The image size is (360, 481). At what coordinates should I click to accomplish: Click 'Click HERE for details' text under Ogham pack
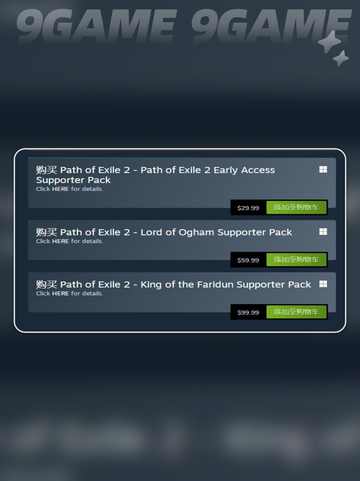tap(69, 241)
